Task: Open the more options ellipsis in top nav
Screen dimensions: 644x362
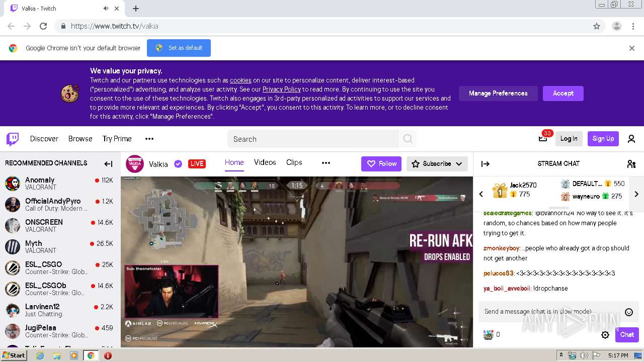Action: click(149, 139)
